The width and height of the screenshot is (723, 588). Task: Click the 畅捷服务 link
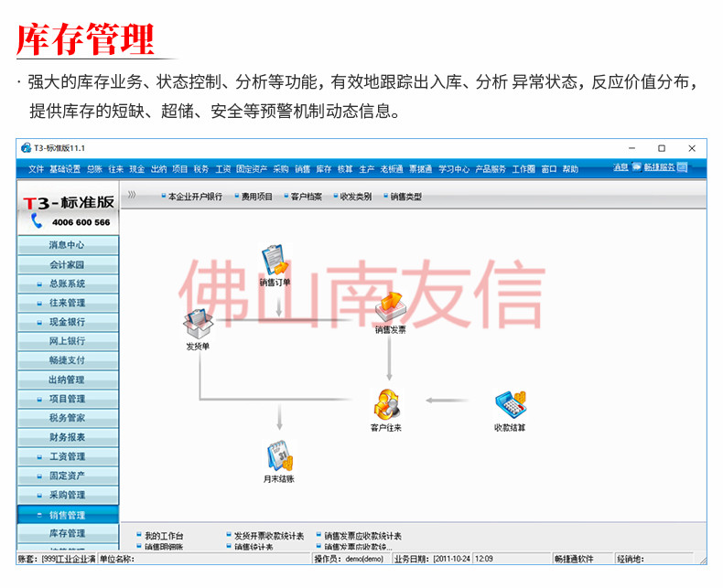pos(659,166)
